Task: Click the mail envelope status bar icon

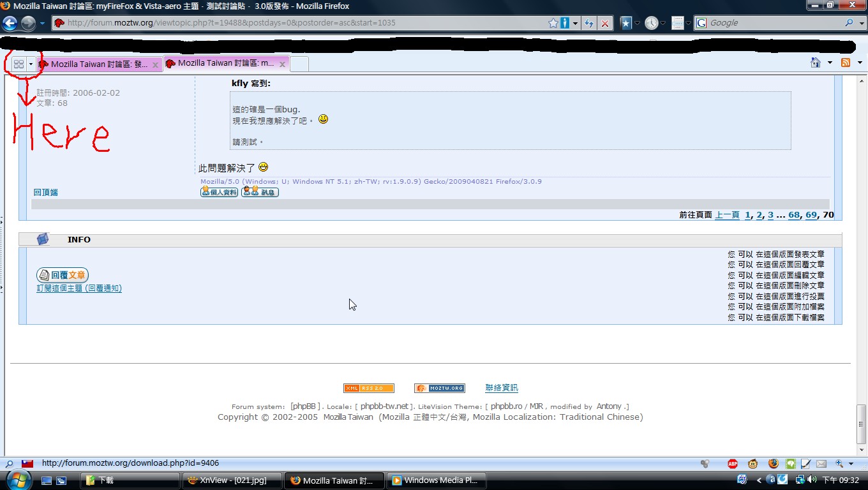Action: tap(821, 464)
